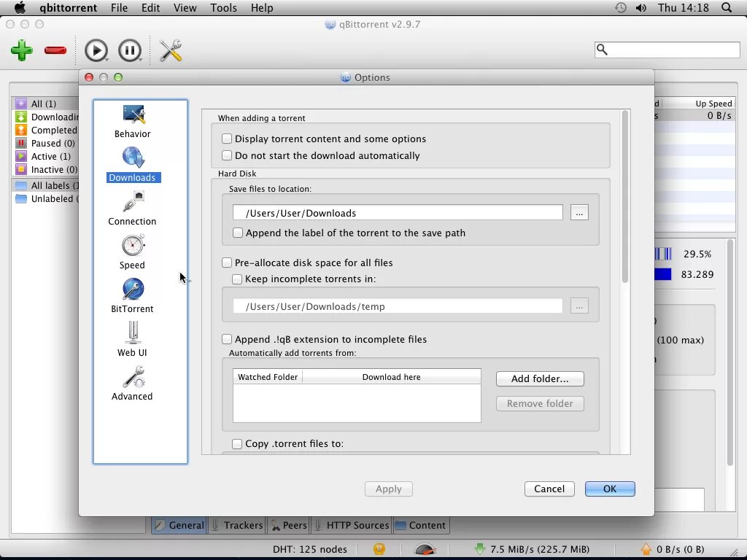Open the Apple menu
Screen dimensions: 747x560
(x=20, y=7)
